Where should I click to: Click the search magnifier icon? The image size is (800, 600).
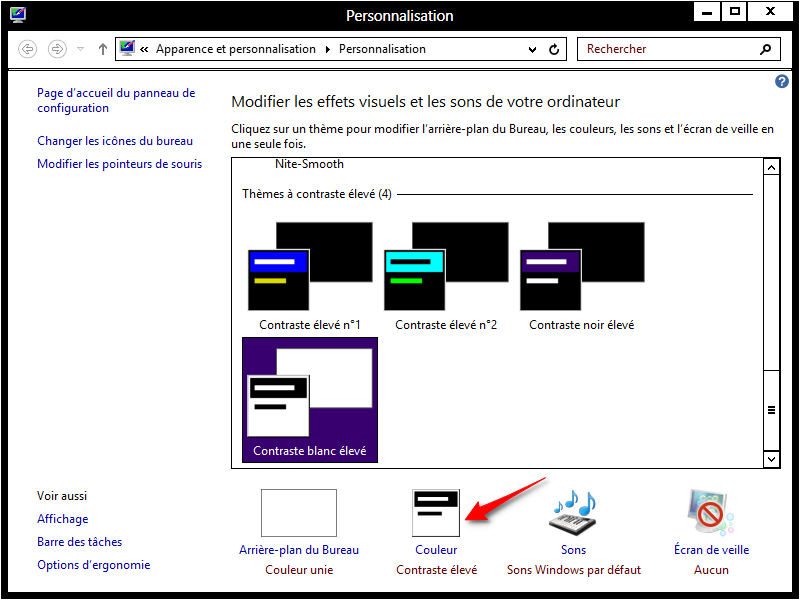tap(766, 49)
